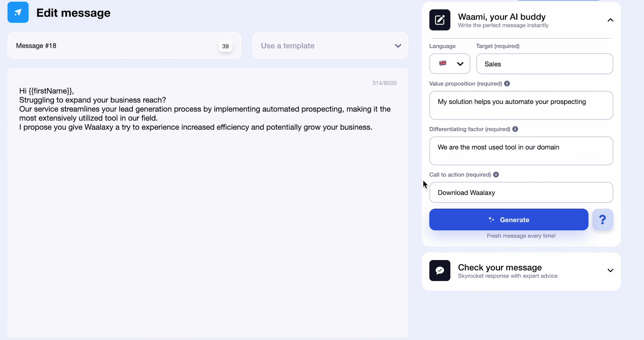Click the Call to action Download Waalaxy field
This screenshot has width=644, height=340.
521,192
